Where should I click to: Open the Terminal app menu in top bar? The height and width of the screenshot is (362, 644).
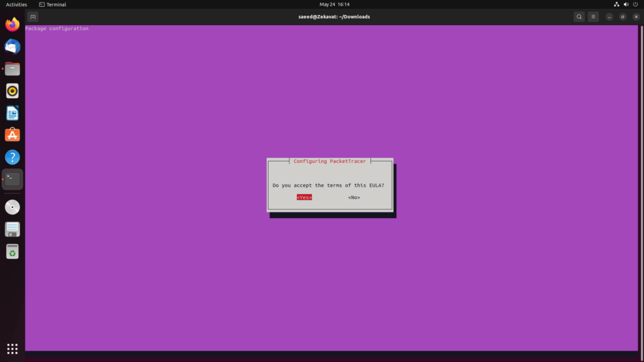click(x=52, y=4)
